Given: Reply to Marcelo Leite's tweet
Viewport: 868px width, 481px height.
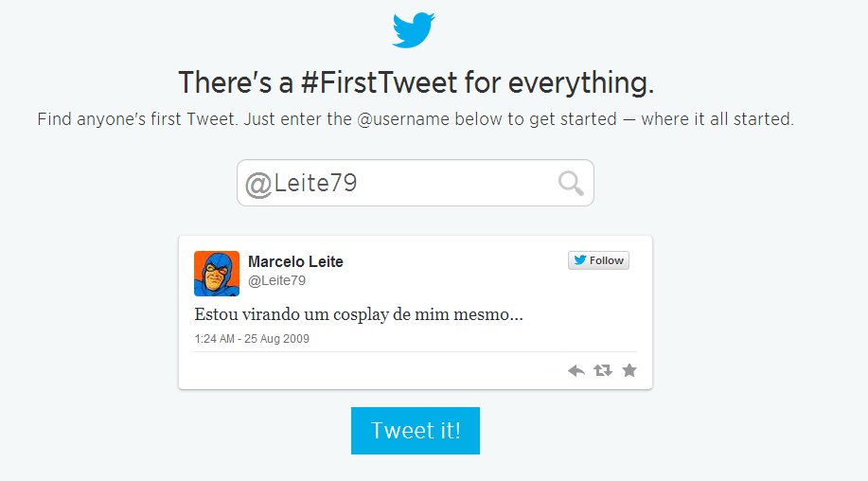Looking at the screenshot, I should click(x=576, y=370).
